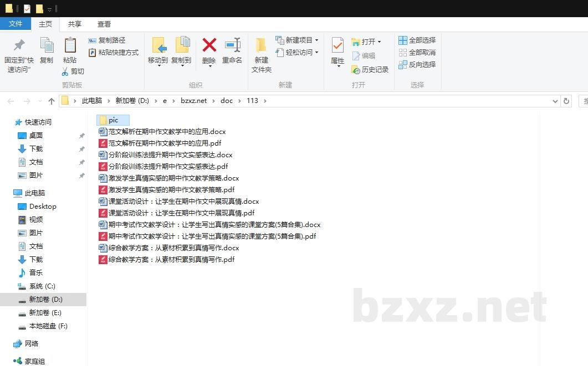Image resolution: width=588 pixels, height=366 pixels.
Task: Expand the Move to dropdown
Action: coord(158,65)
